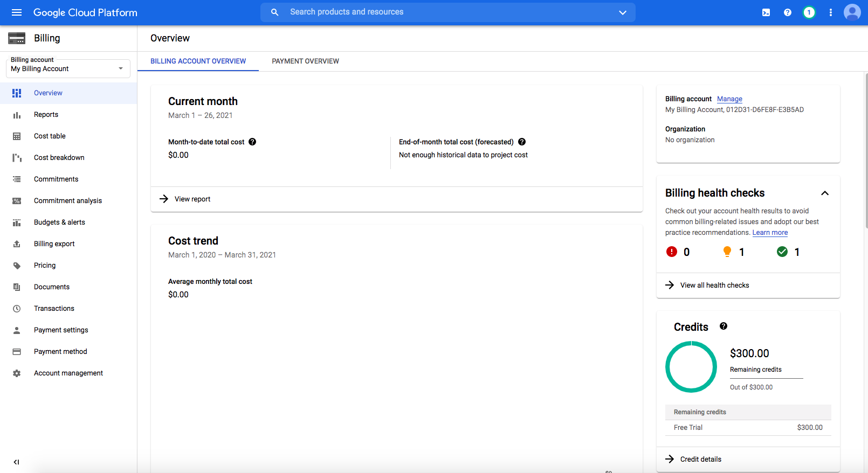Open the My Billing Account dropdown

[68, 68]
